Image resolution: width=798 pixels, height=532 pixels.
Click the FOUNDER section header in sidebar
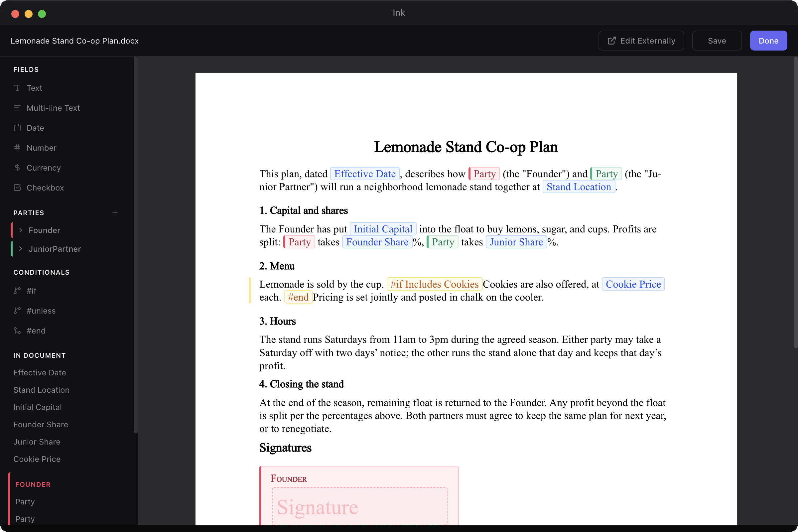[33, 484]
